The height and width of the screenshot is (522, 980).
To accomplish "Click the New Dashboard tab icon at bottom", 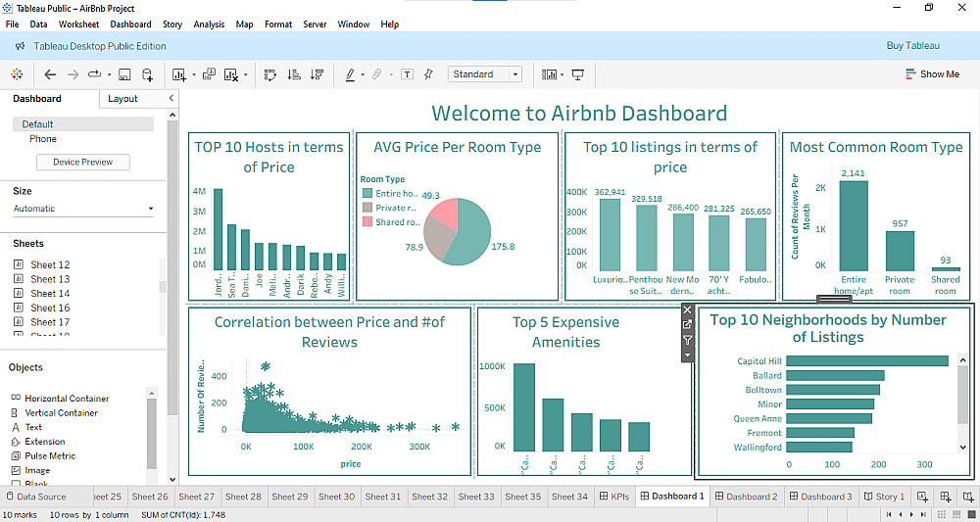I will coord(945,497).
